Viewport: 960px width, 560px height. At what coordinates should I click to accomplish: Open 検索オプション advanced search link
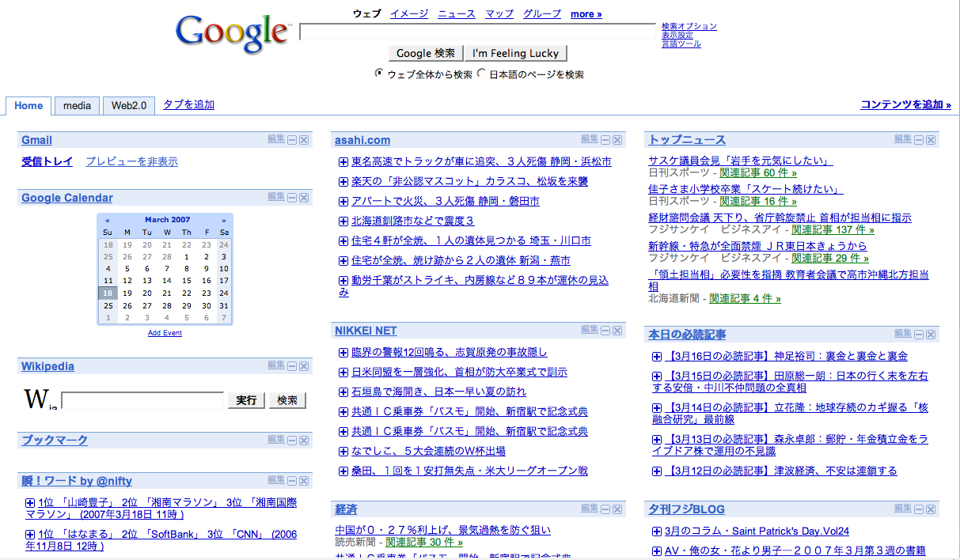[689, 26]
